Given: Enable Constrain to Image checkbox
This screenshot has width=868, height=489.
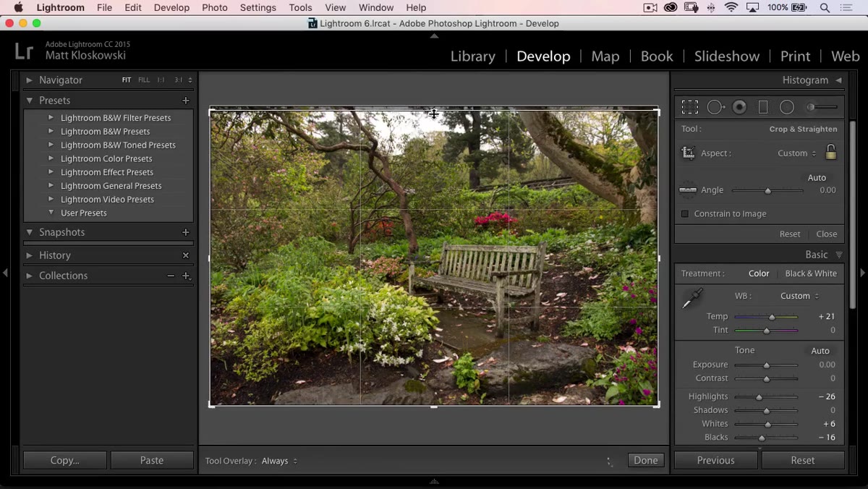Looking at the screenshot, I should point(685,214).
